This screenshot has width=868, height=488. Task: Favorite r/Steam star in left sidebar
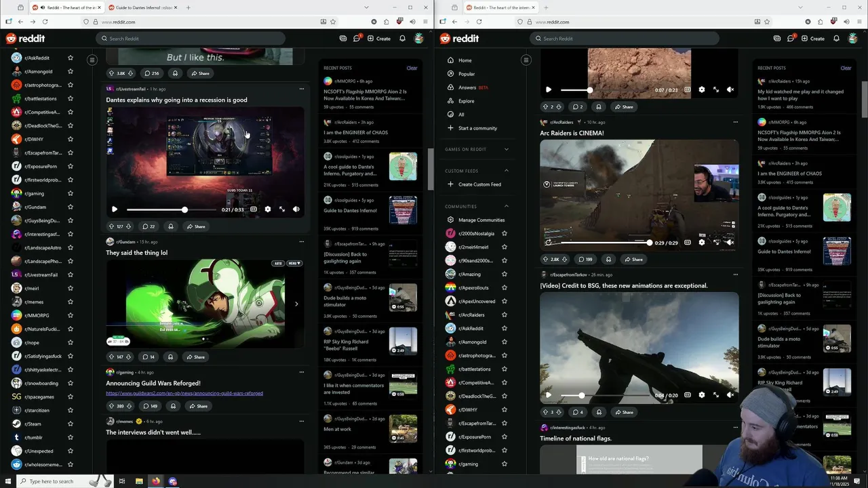tap(71, 424)
